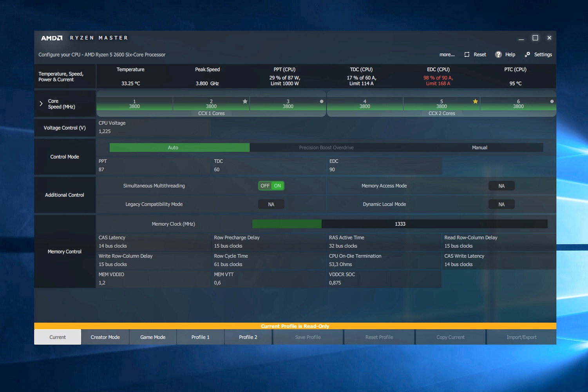The image size is (588, 392).
Task: Click the CCX 1 Cores label
Action: [211, 113]
